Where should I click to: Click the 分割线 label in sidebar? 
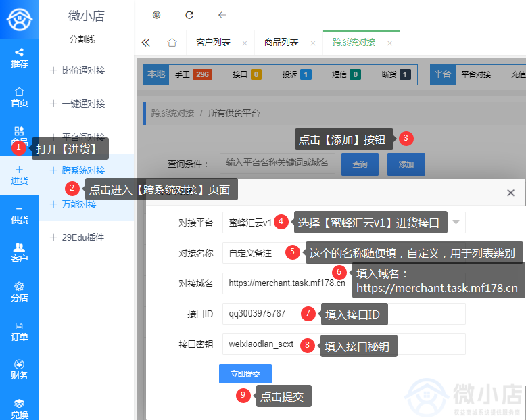pyautogui.click(x=82, y=39)
